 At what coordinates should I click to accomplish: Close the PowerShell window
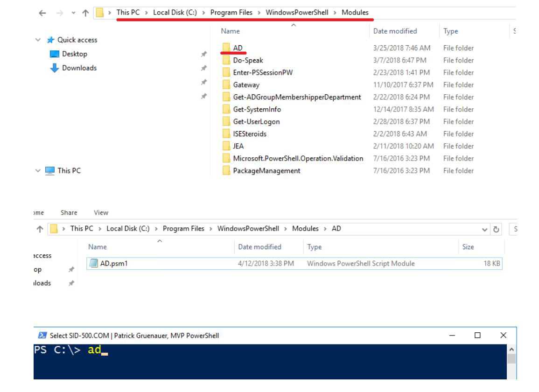[x=503, y=335]
